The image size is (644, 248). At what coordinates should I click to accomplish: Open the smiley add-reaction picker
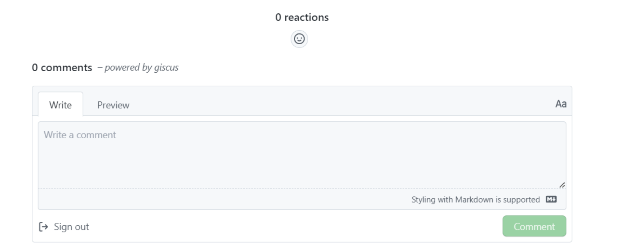point(299,39)
